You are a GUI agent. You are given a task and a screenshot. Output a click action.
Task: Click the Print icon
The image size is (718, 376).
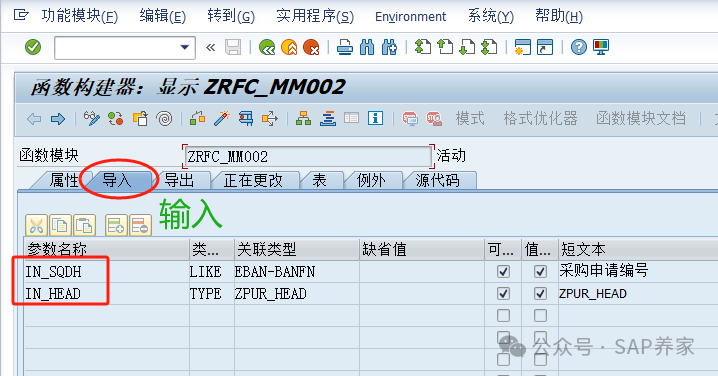click(x=344, y=47)
